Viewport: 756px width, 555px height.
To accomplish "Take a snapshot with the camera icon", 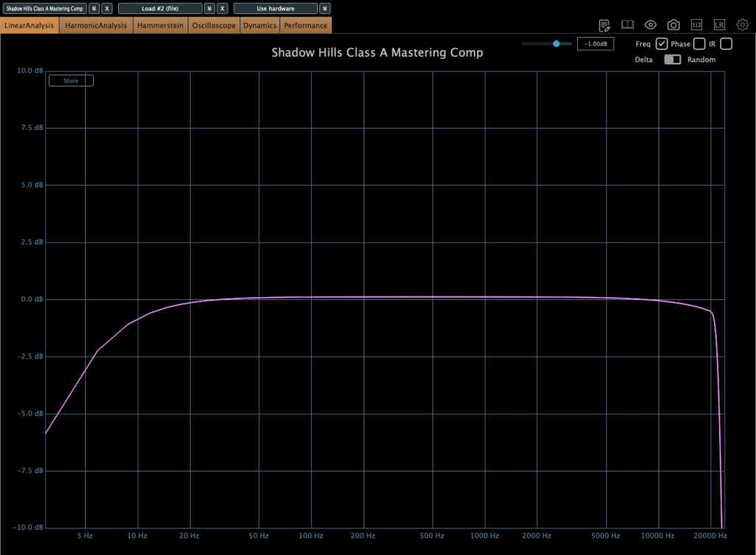I will [673, 25].
